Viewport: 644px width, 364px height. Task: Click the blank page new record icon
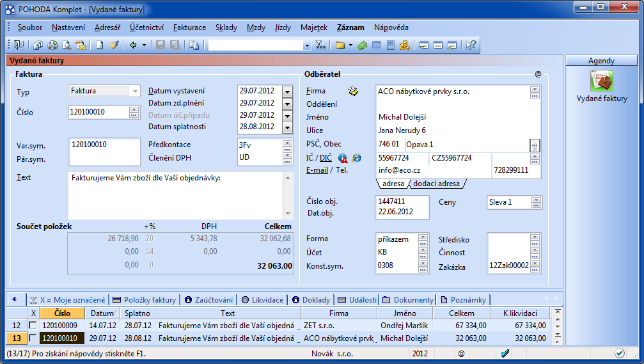tap(99, 45)
